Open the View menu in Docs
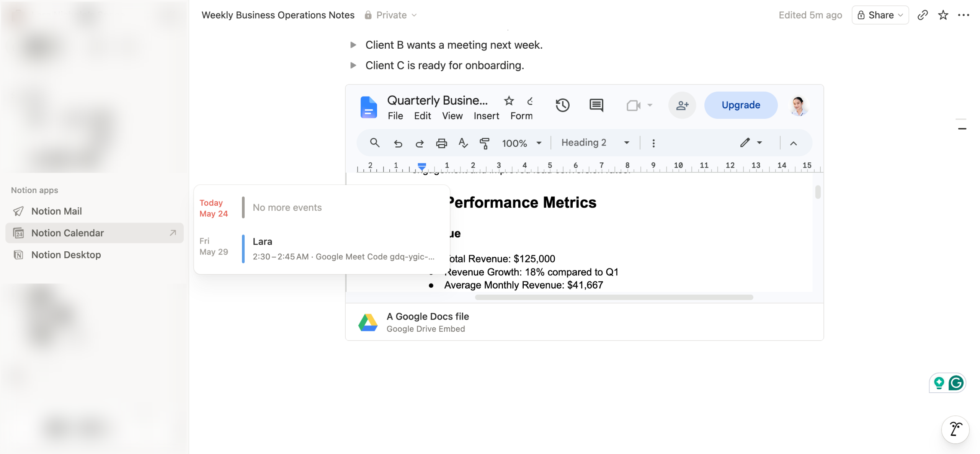 [452, 116]
